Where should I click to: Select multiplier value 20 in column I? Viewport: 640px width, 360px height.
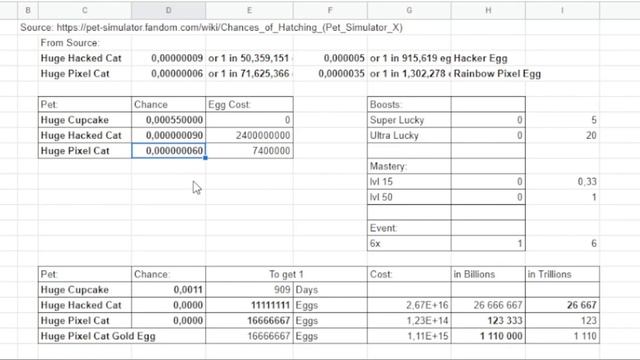(x=562, y=136)
